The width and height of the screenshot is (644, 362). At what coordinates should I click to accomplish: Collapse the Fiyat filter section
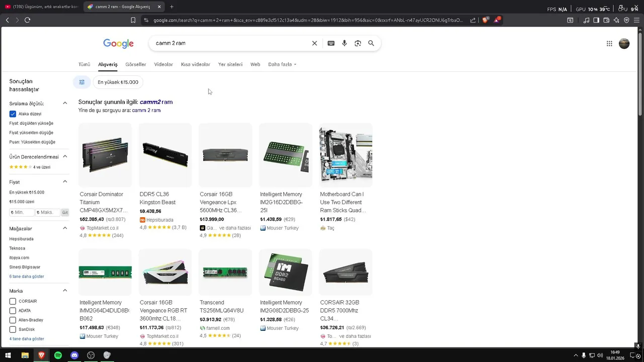click(65, 182)
